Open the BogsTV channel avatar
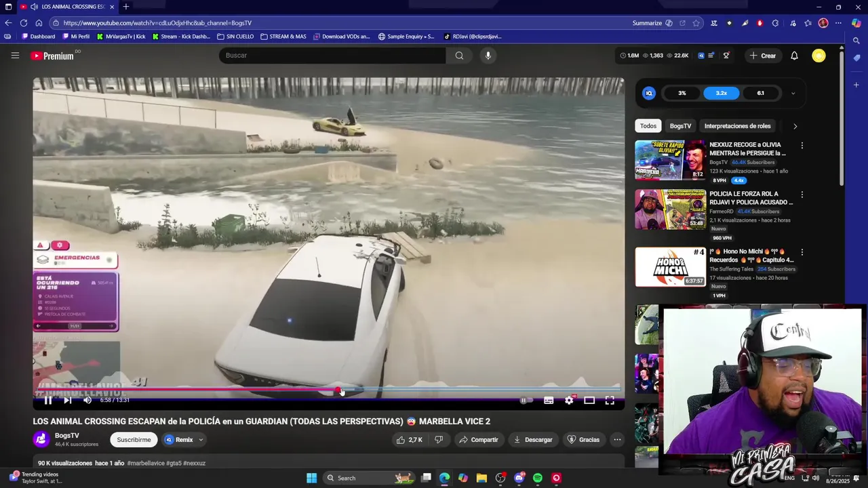868x488 pixels. (x=41, y=440)
